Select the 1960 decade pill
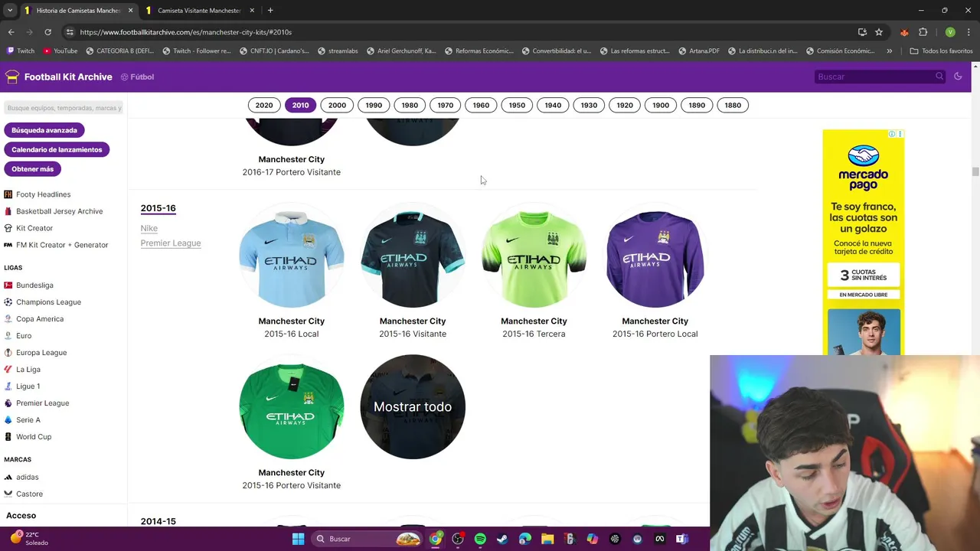 click(x=481, y=105)
